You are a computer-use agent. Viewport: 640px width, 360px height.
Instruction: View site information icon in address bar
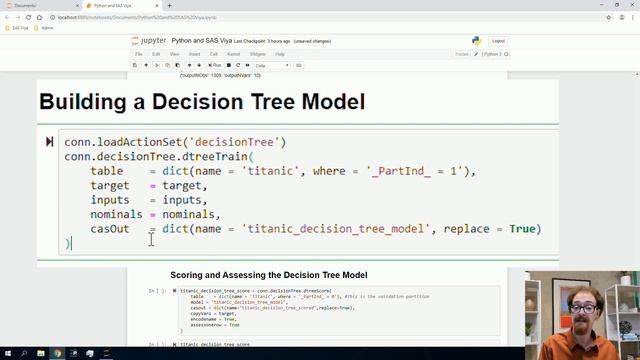click(53, 17)
